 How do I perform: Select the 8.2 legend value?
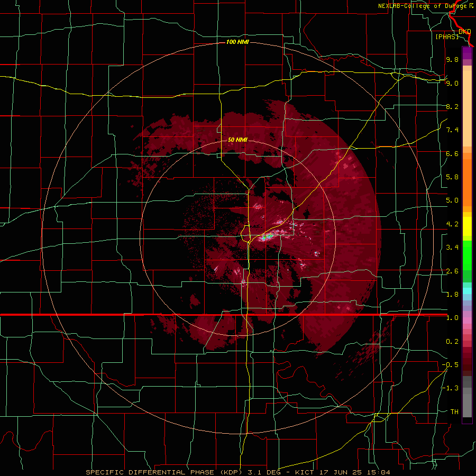click(x=452, y=106)
